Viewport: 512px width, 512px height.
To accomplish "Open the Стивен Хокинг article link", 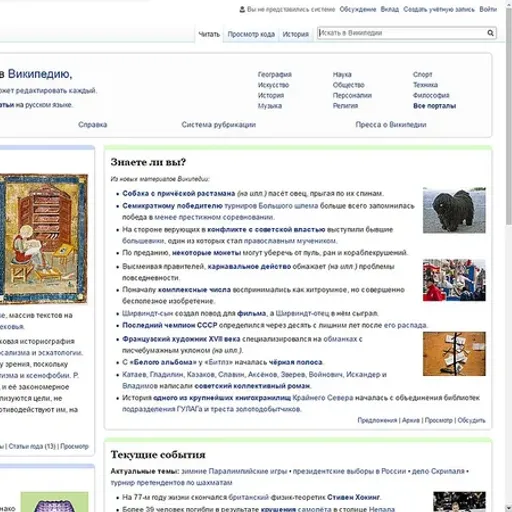I will point(353,497).
